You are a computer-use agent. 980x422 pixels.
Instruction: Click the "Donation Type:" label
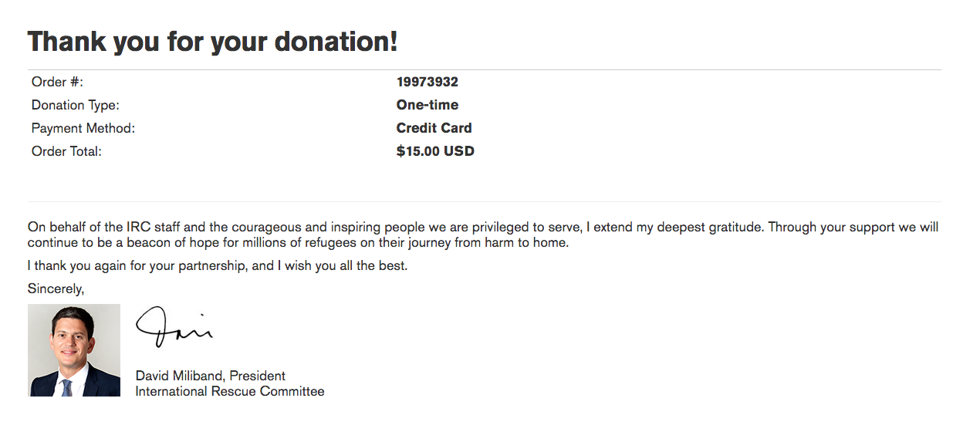(76, 105)
